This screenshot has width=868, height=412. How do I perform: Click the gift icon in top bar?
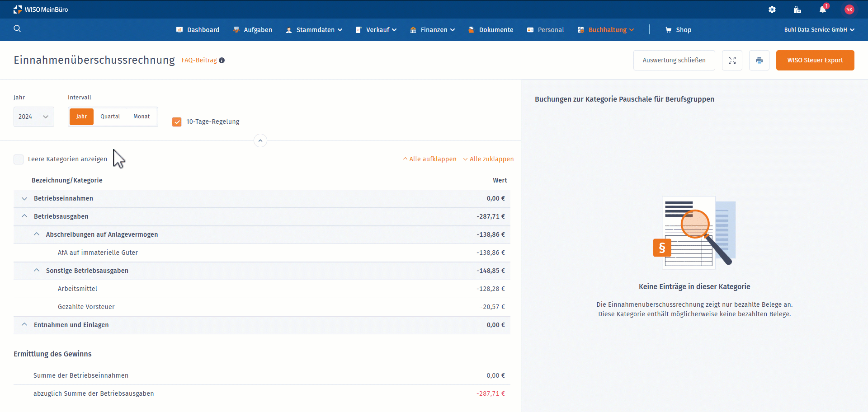pos(797,9)
